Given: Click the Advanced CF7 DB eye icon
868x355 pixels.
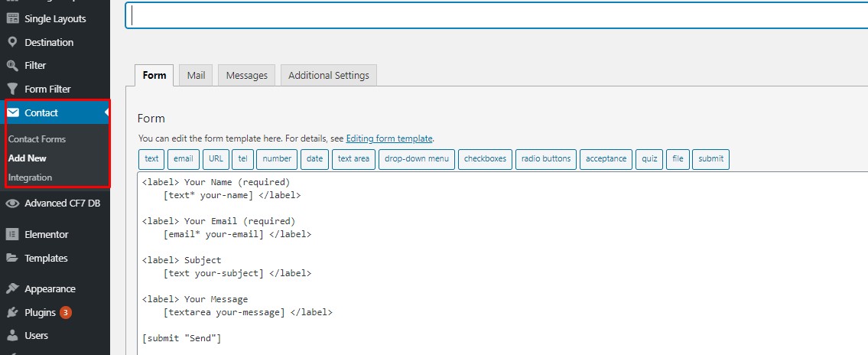Looking at the screenshot, I should 12,204.
